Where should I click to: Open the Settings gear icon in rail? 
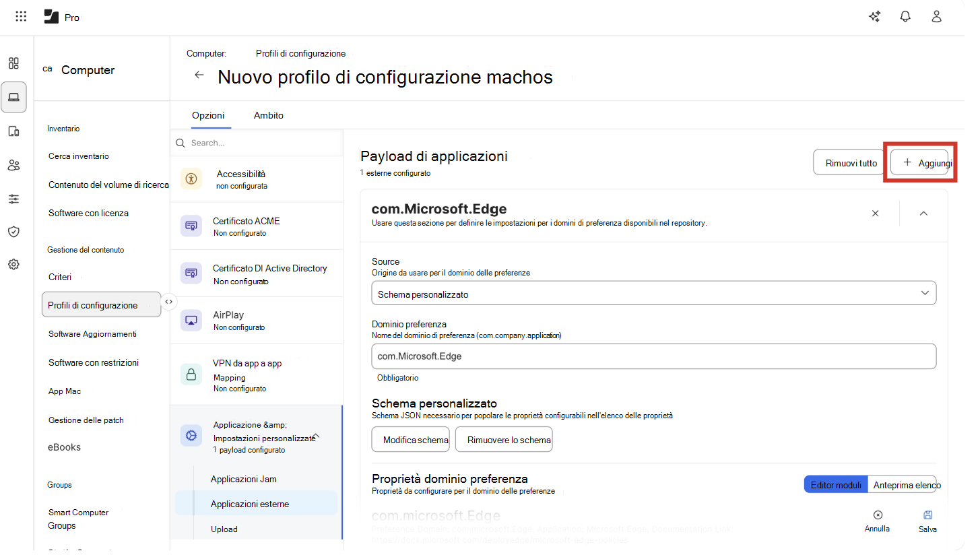tap(13, 264)
